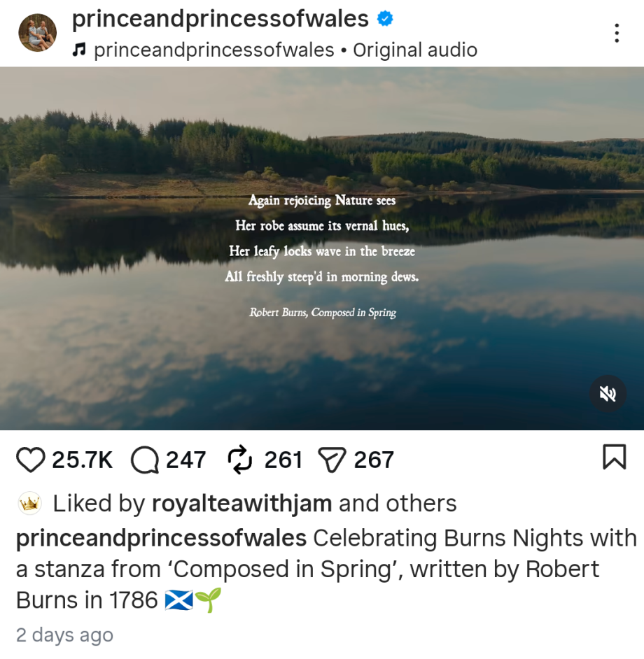644x659 pixels.
Task: Save the post with the bookmark icon
Action: pyautogui.click(x=614, y=457)
